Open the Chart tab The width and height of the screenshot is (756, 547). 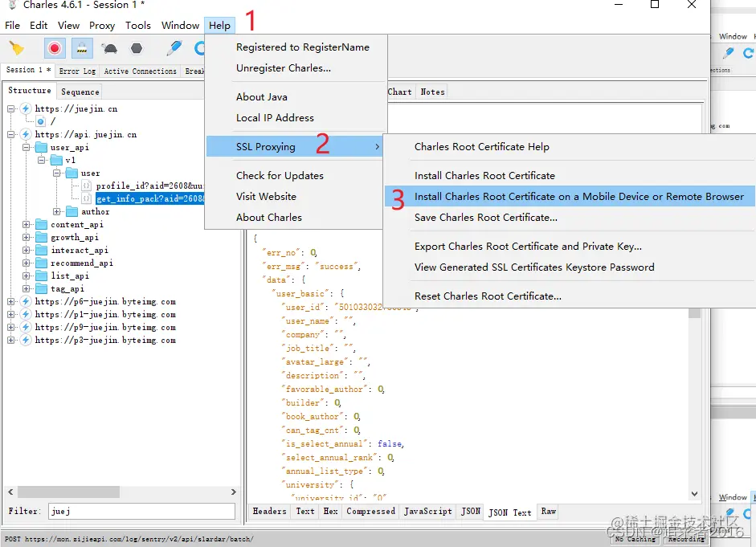400,92
